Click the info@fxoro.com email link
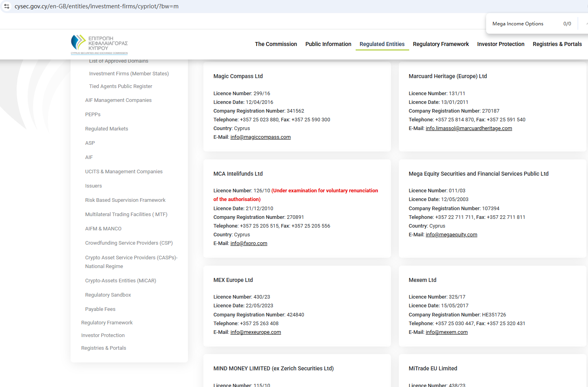This screenshot has height=387, width=588. [x=249, y=243]
